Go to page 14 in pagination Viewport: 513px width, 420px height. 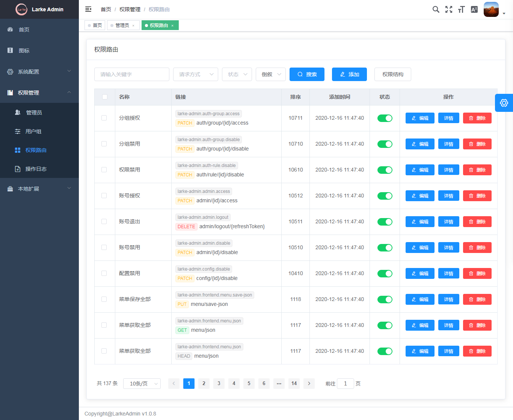tap(294, 383)
